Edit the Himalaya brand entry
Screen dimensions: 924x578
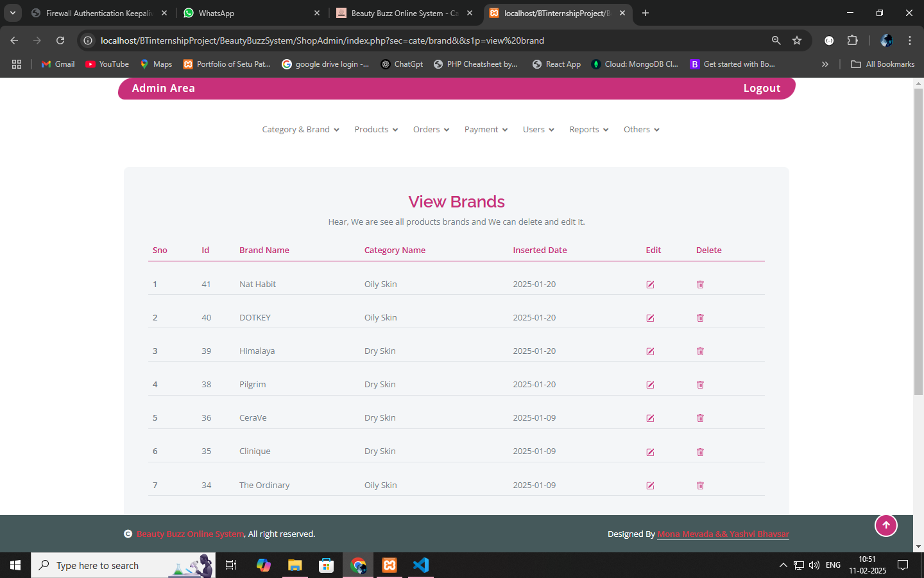point(650,351)
